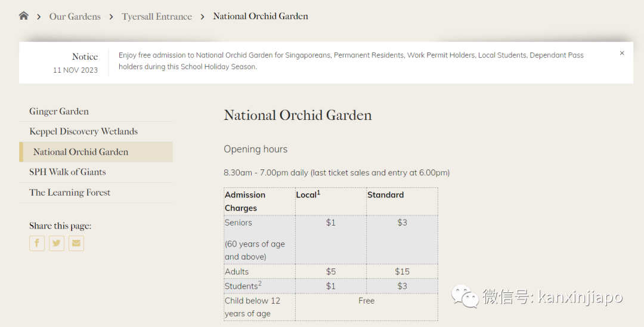Click the Students footnote superscript
The image size is (644, 327).
[x=260, y=283]
